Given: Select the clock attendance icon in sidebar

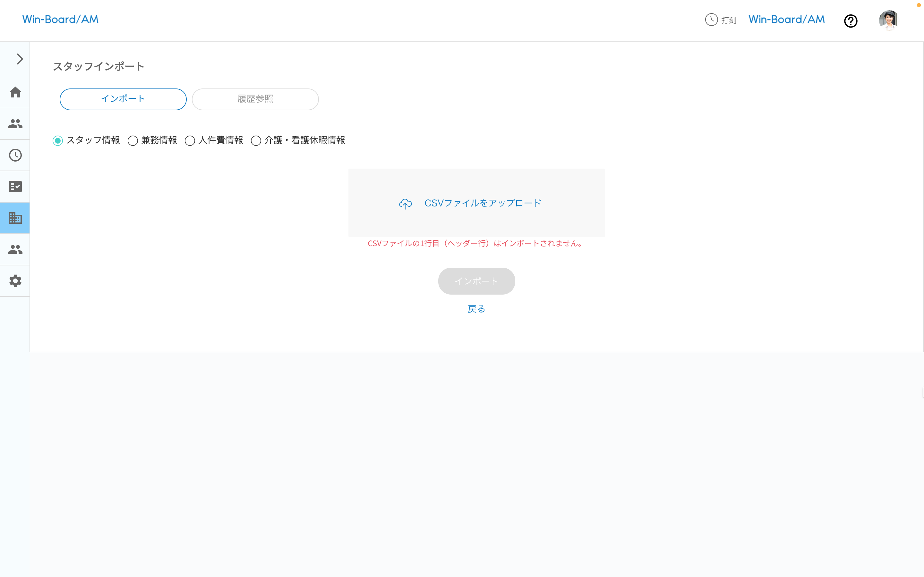Looking at the screenshot, I should [15, 155].
